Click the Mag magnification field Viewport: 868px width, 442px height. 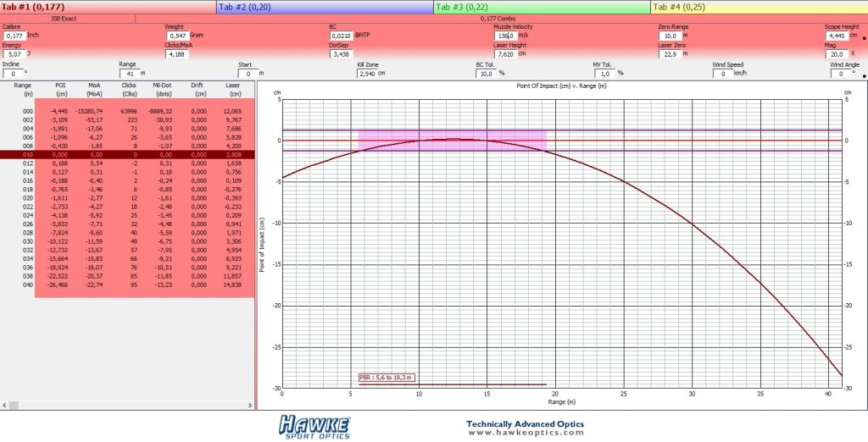coord(836,54)
